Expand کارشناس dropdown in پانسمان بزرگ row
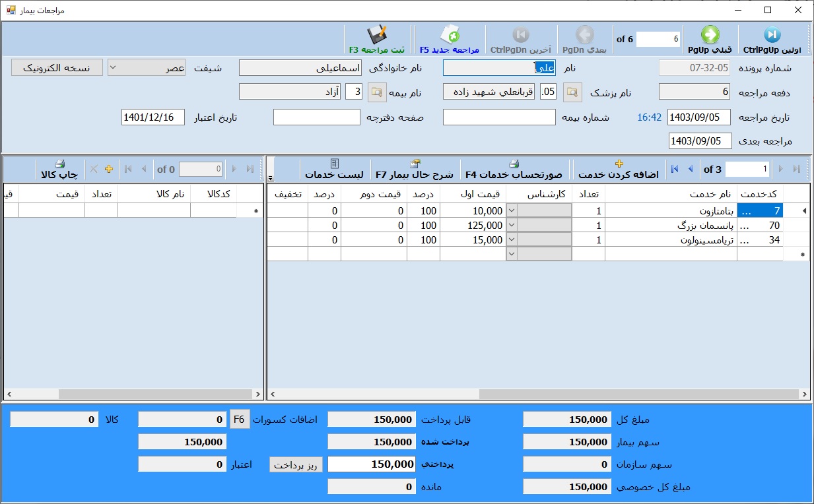Image resolution: width=814 pixels, height=504 pixels. pyautogui.click(x=512, y=226)
